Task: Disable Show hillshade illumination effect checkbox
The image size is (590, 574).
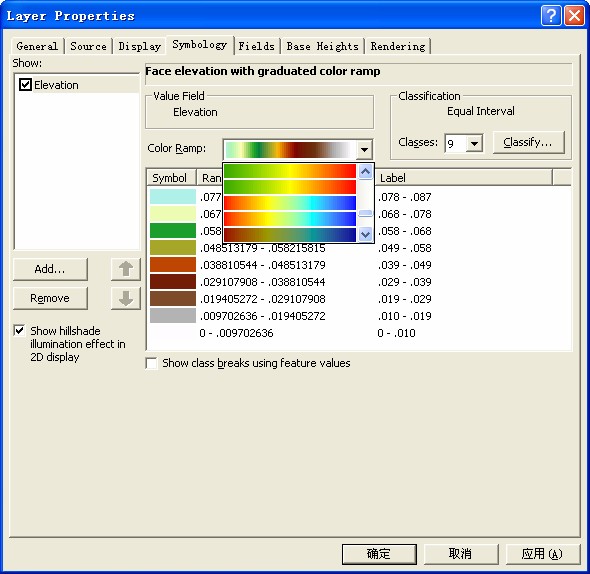Action: click(20, 330)
